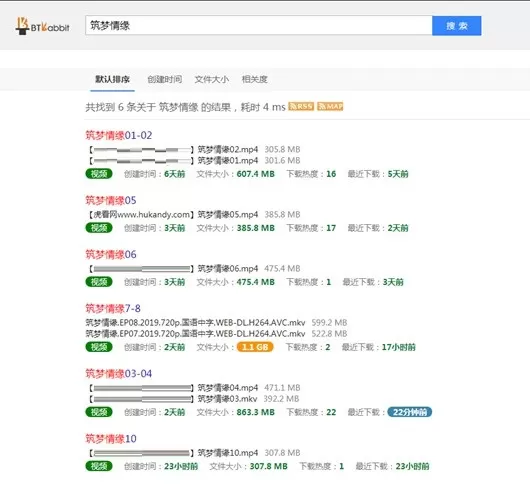Open result 筑梦情缘7-8
The width and height of the screenshot is (530, 492).
point(113,309)
